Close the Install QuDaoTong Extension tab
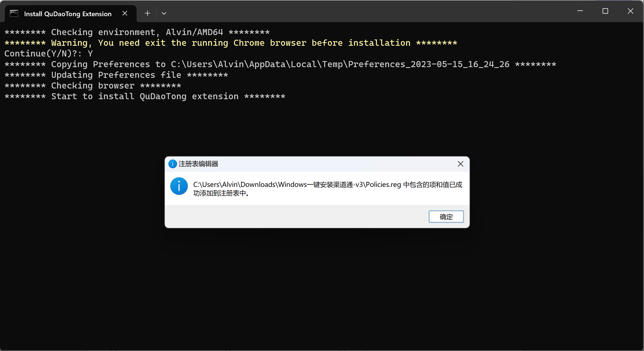Screen dimensions: 644x351 [125, 13]
